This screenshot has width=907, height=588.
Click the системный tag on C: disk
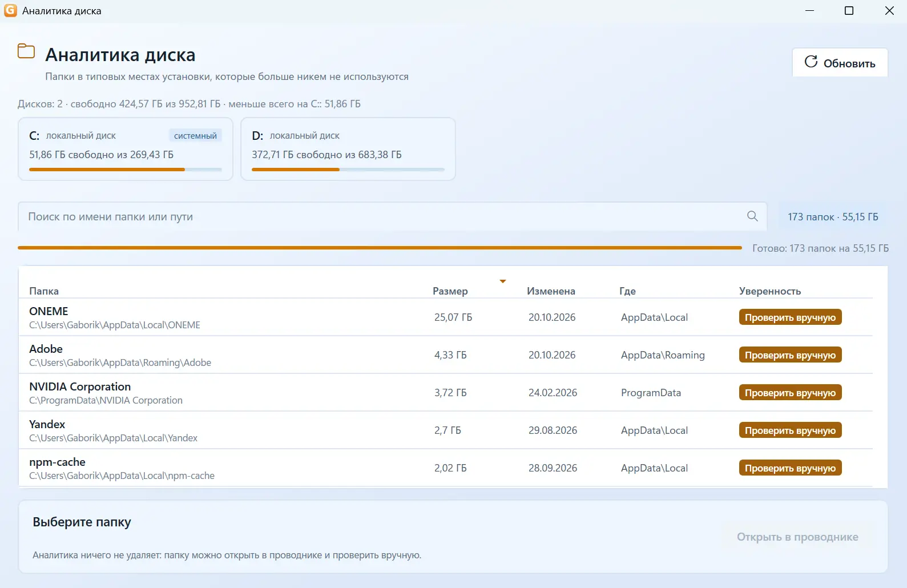point(195,136)
